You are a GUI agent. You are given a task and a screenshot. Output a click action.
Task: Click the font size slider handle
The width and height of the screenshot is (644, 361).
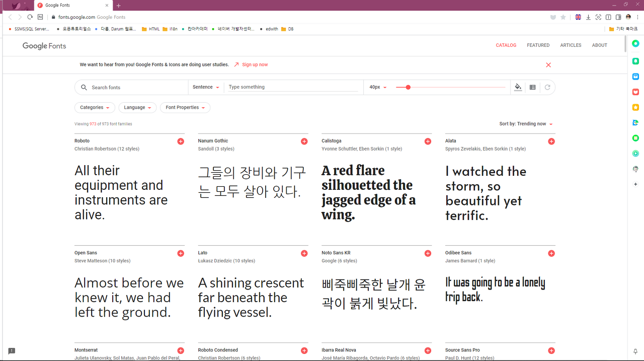click(408, 88)
